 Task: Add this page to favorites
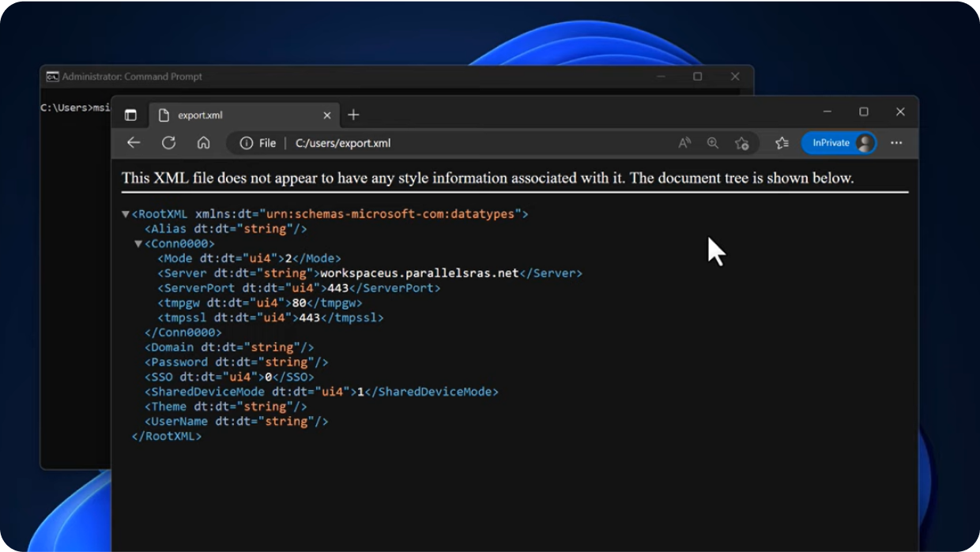[741, 143]
